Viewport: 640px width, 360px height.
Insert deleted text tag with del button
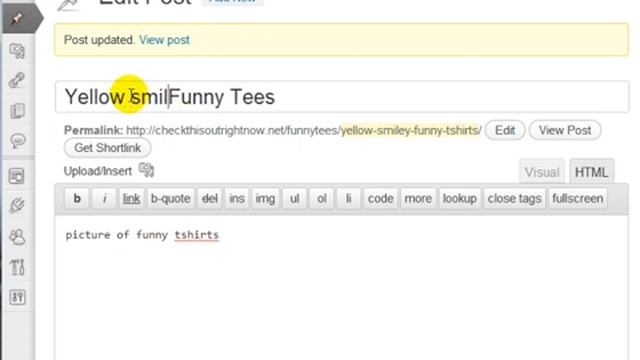tap(209, 199)
